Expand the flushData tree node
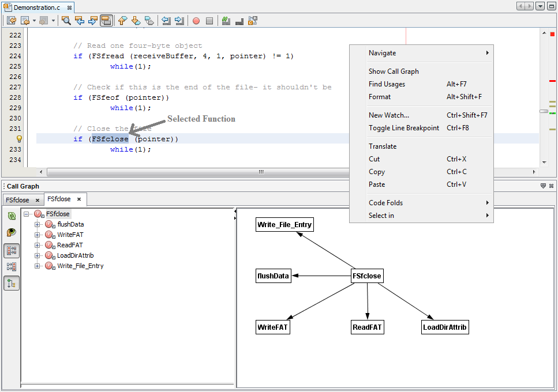 (38, 224)
